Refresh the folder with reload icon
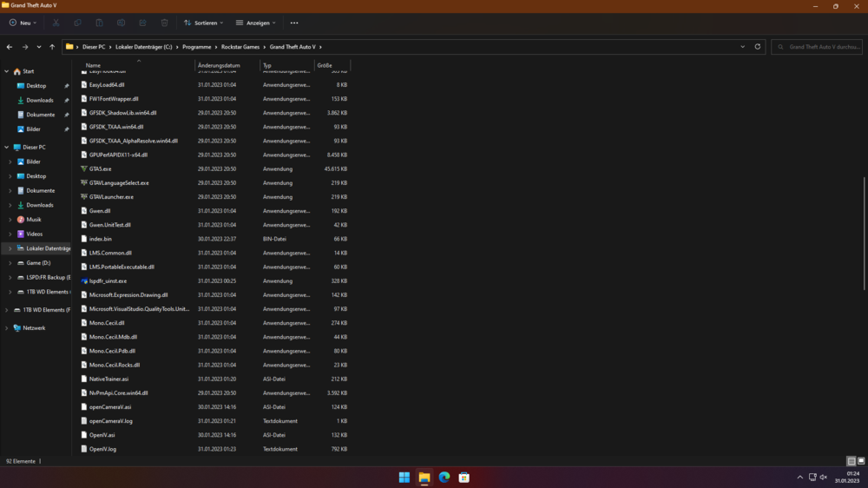The image size is (868, 488). [757, 47]
